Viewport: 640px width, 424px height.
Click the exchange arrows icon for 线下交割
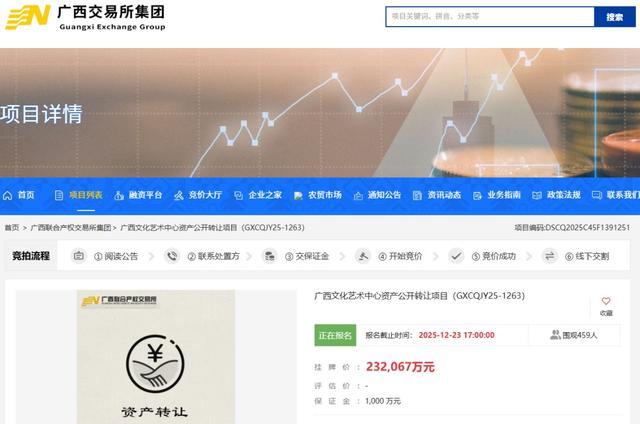[549, 256]
